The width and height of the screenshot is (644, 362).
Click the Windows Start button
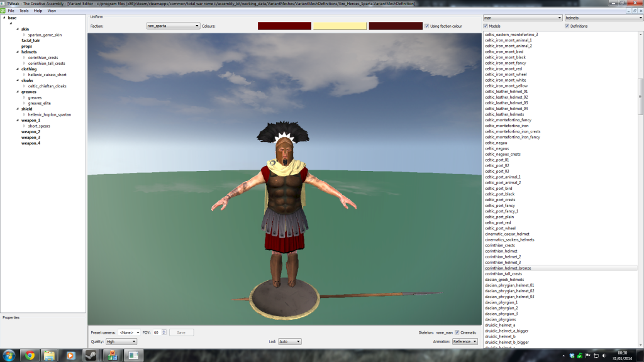pos(9,355)
